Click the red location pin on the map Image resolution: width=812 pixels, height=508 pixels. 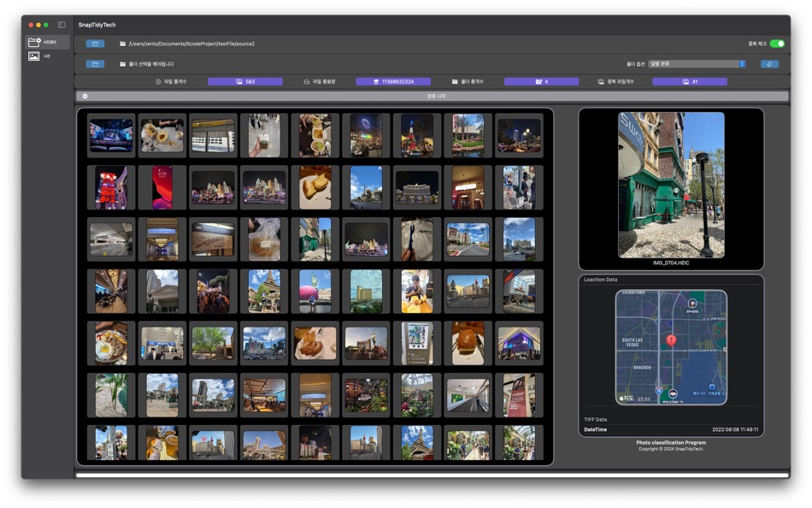(x=671, y=340)
